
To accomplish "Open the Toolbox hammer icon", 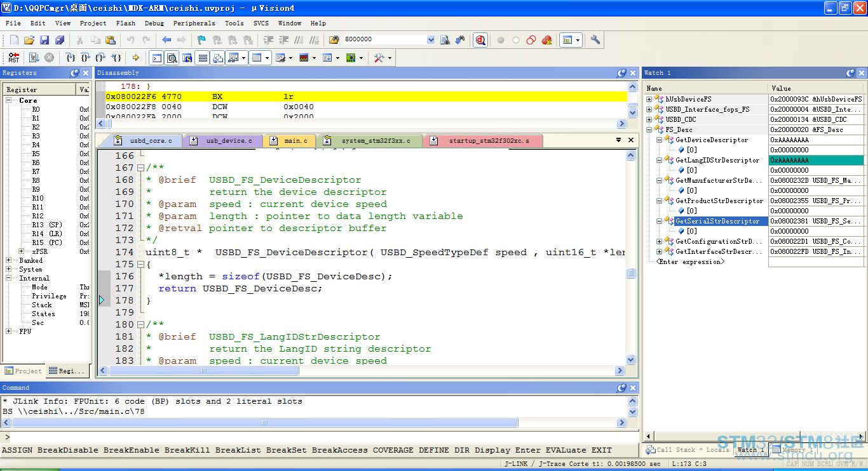I will [379, 58].
